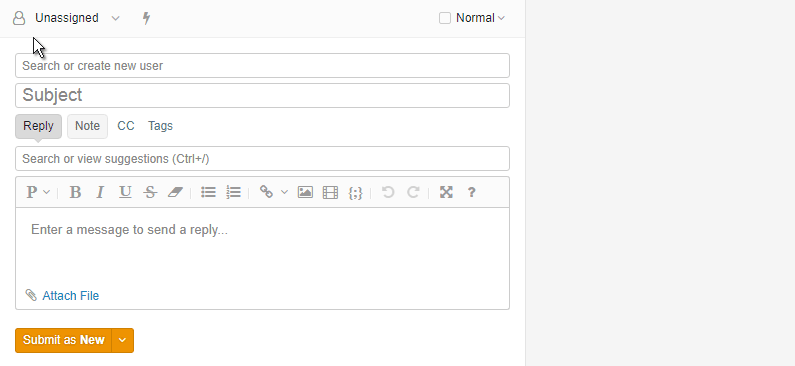The width and height of the screenshot is (795, 366).
Task: Click the paperclip attachment icon
Action: point(31,295)
